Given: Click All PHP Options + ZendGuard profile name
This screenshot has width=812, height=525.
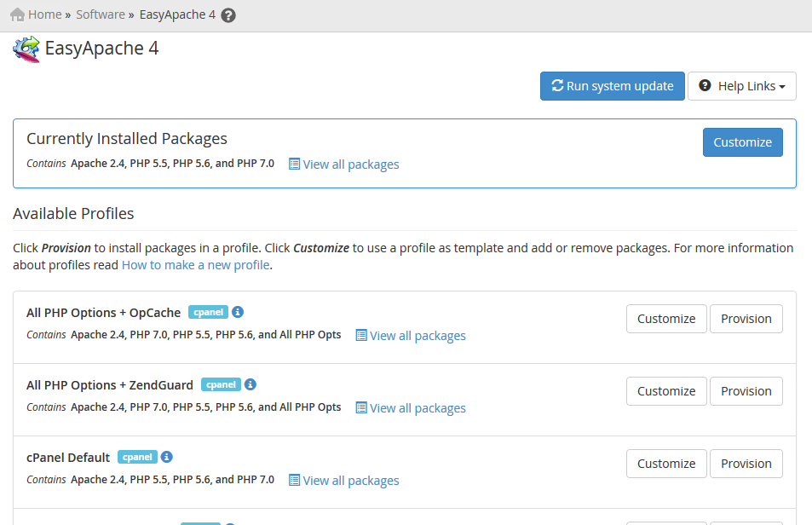Looking at the screenshot, I should [110, 385].
